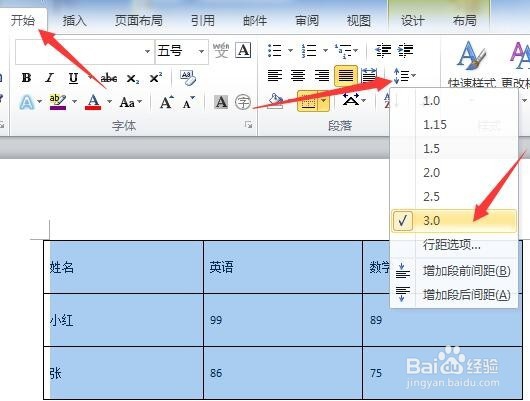This screenshot has width=530, height=401.
Task: Switch to the 视图 tab
Action: tap(359, 21)
